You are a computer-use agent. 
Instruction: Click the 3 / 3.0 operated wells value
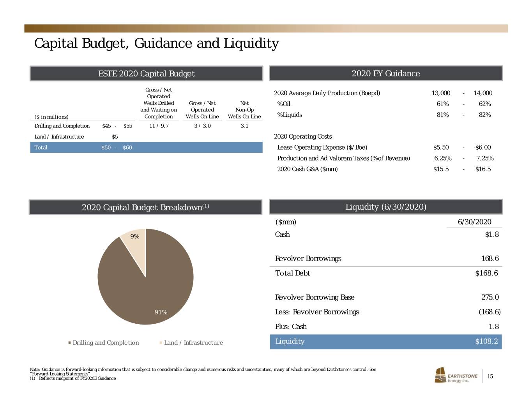click(x=203, y=126)
